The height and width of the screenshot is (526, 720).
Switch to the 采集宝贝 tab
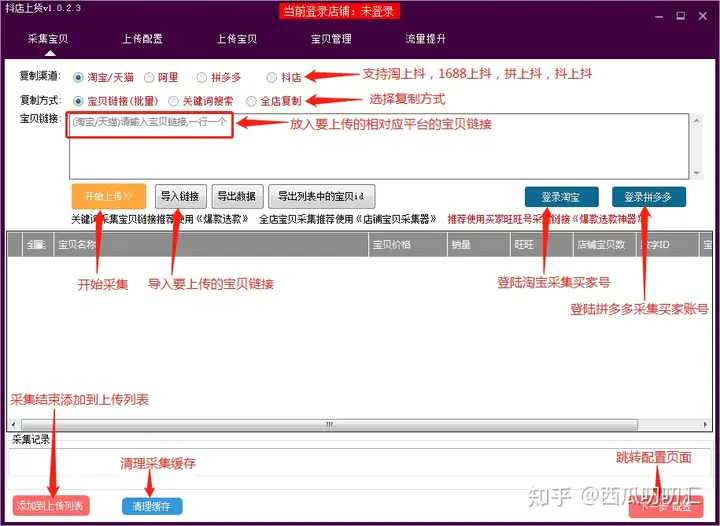[48, 39]
